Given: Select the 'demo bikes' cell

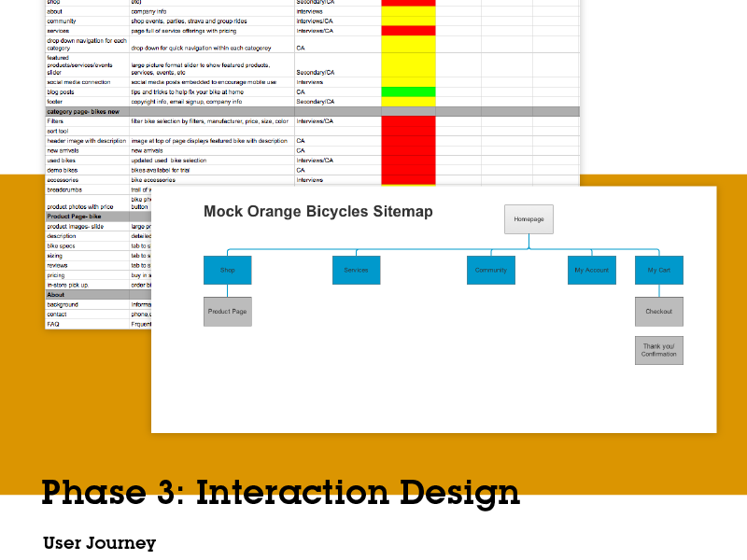Looking at the screenshot, I should pos(87,170).
